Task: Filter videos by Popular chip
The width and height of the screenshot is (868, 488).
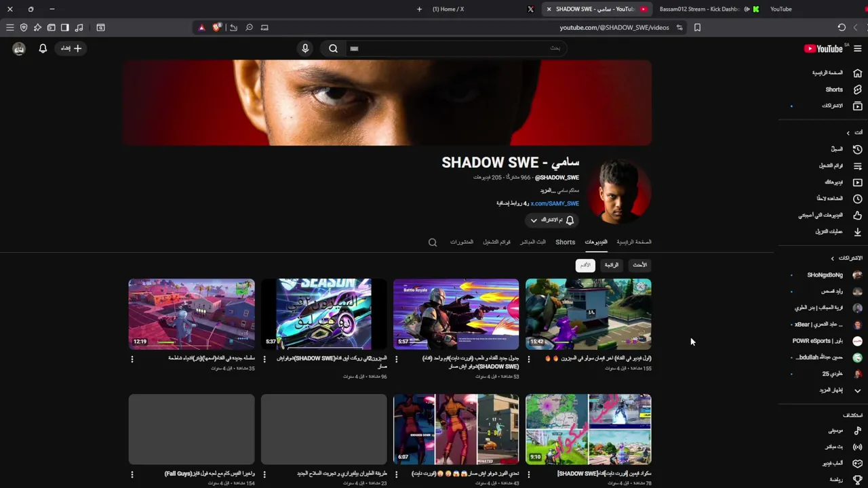Action: [612, 265]
